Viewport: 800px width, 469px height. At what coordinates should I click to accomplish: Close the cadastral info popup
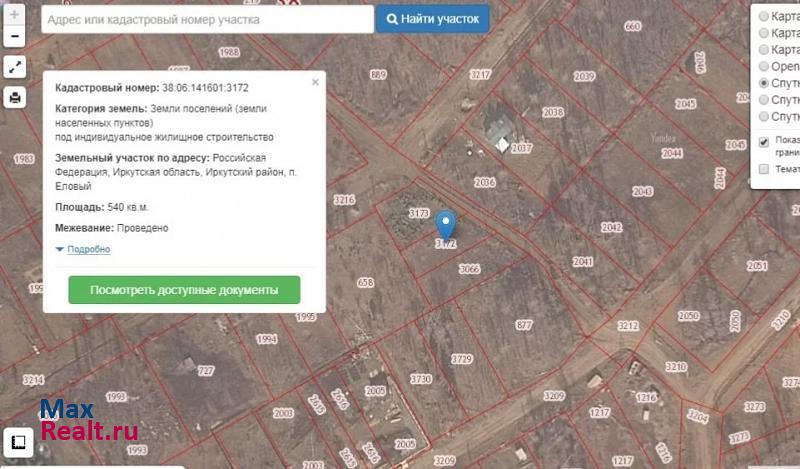tap(316, 82)
